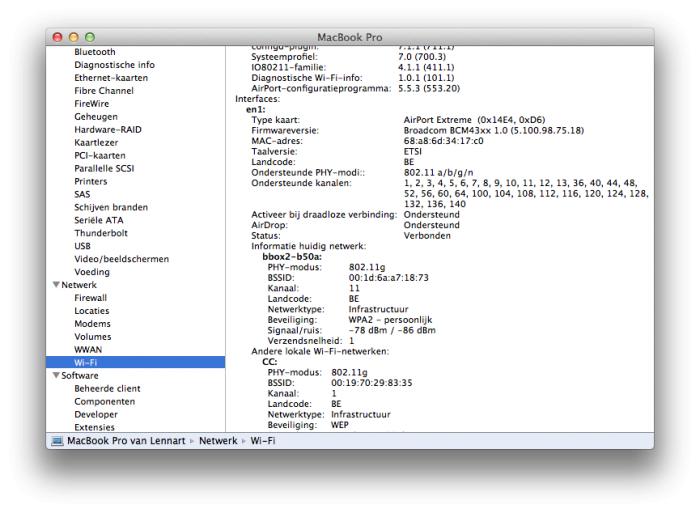The height and width of the screenshot is (513, 700).
Task: Select Locaties under Netwerk
Action: point(92,311)
